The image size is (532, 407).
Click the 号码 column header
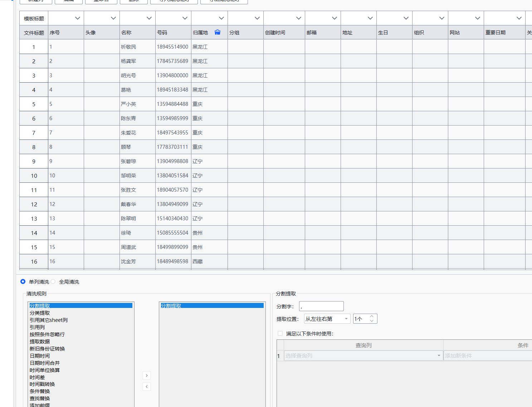173,33
